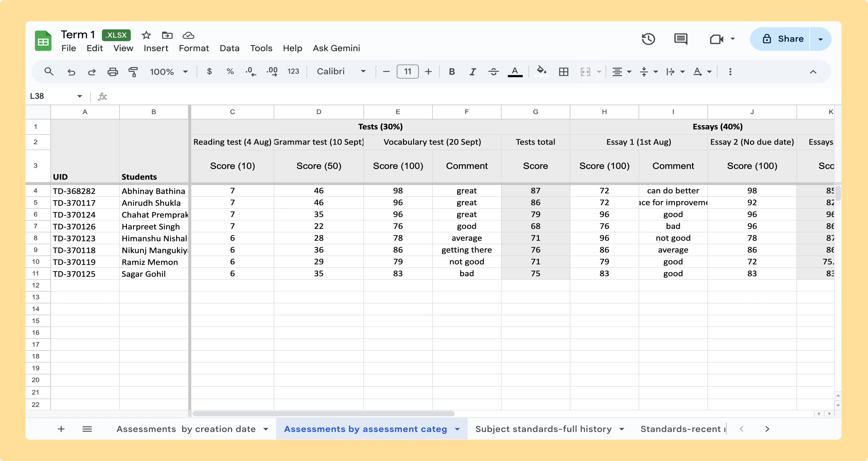Toggle strikethrough formatting
Screen dimensions: 868x461
click(x=494, y=71)
